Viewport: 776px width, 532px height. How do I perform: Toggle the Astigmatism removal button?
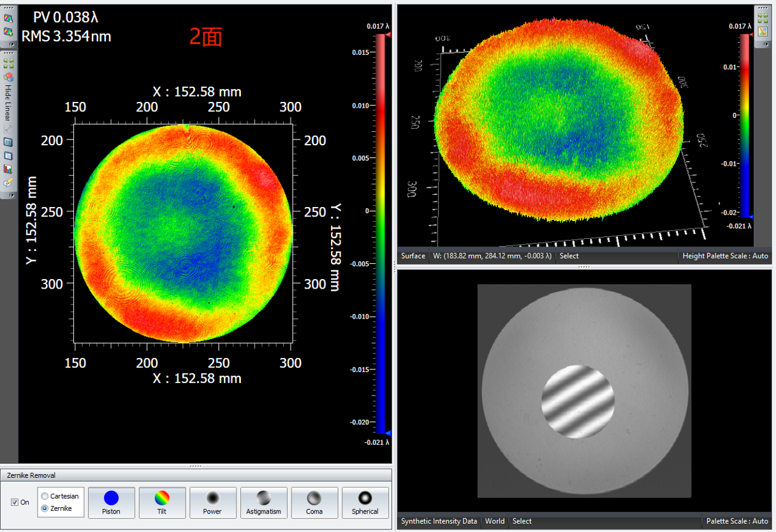tap(263, 503)
